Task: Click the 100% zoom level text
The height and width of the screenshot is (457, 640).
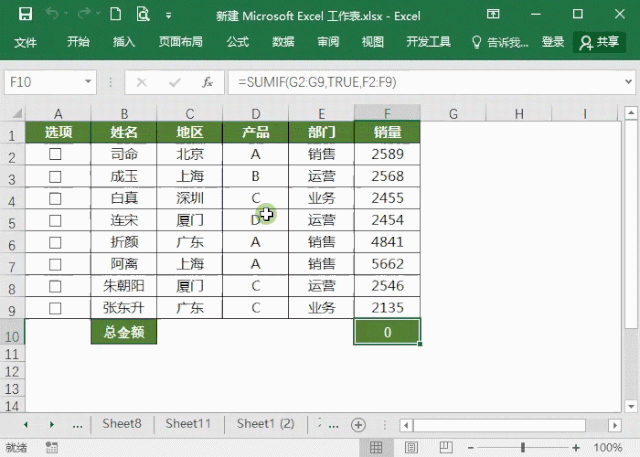Action: coord(608,448)
